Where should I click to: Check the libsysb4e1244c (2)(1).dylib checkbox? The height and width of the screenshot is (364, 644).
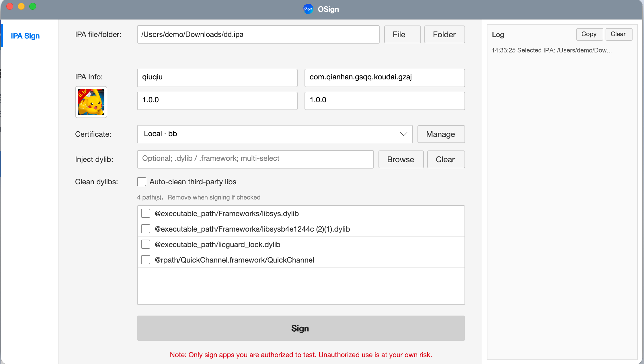146,229
